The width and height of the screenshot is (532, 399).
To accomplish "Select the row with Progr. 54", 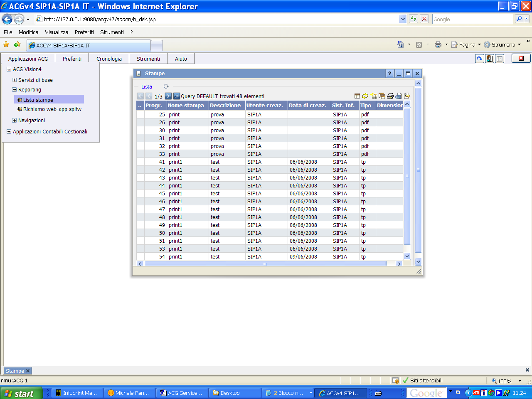I will [270, 257].
